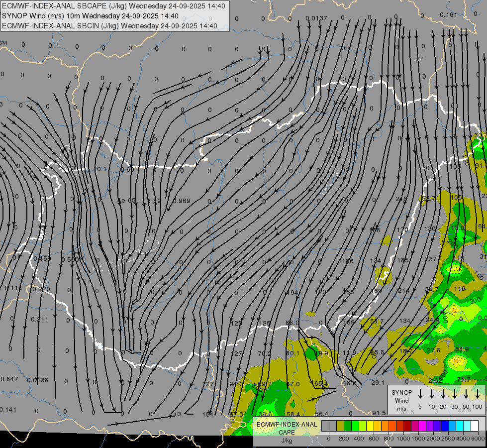Pick the dark red swatch in the CAPE legend
This screenshot has width=487, height=448.
(407, 426)
